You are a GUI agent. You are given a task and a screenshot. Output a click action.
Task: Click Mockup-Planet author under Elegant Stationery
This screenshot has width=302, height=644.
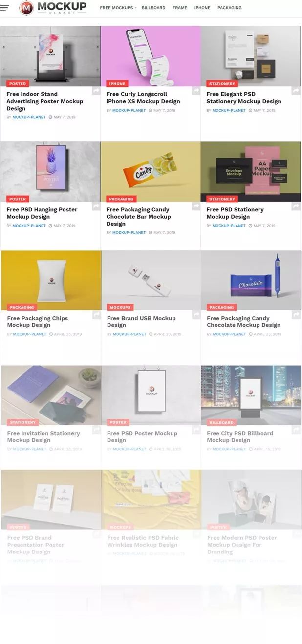(228, 110)
